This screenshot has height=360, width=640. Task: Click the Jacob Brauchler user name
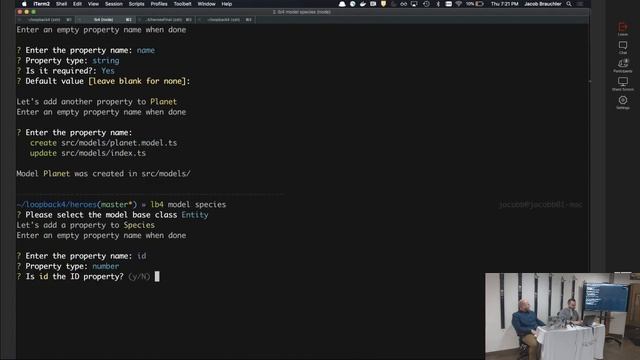coord(542,4)
